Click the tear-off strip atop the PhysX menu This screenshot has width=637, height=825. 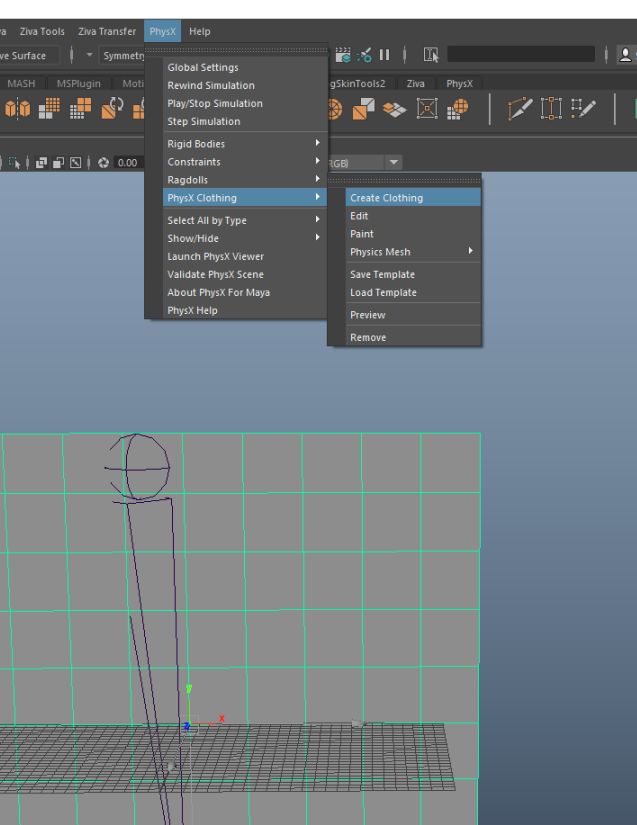[x=236, y=51]
